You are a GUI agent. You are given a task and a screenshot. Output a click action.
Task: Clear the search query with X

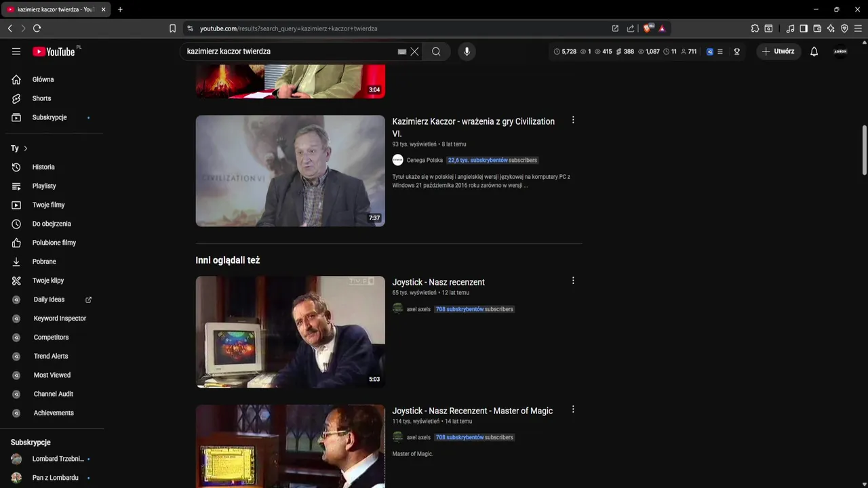[x=414, y=52]
